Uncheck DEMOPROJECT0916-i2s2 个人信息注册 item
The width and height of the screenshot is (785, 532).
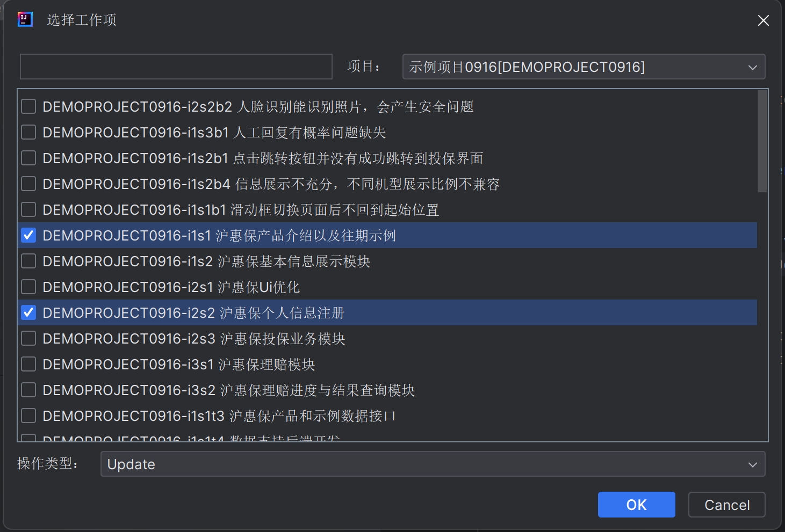pyautogui.click(x=28, y=312)
